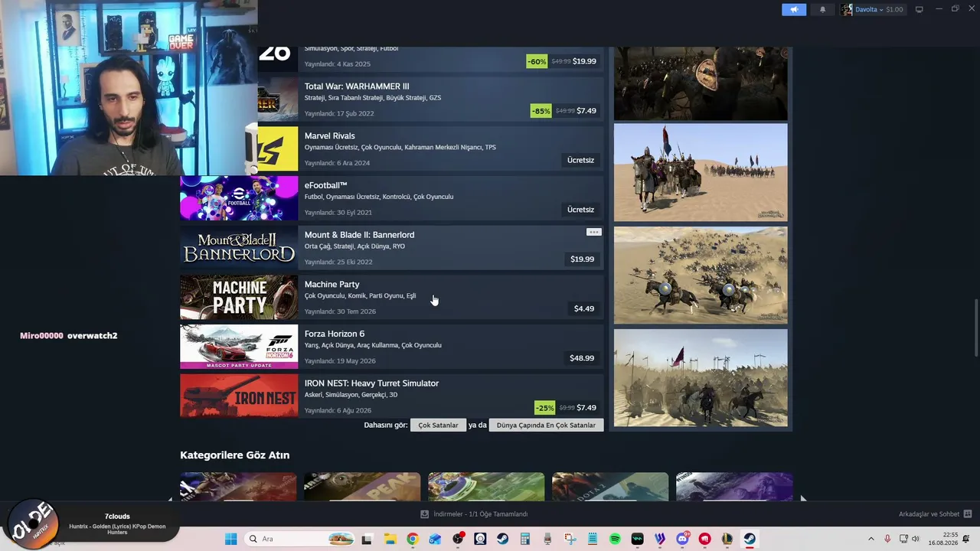The width and height of the screenshot is (980, 551).
Task: Click the IRON NEST -25% discount badge
Action: click(545, 408)
